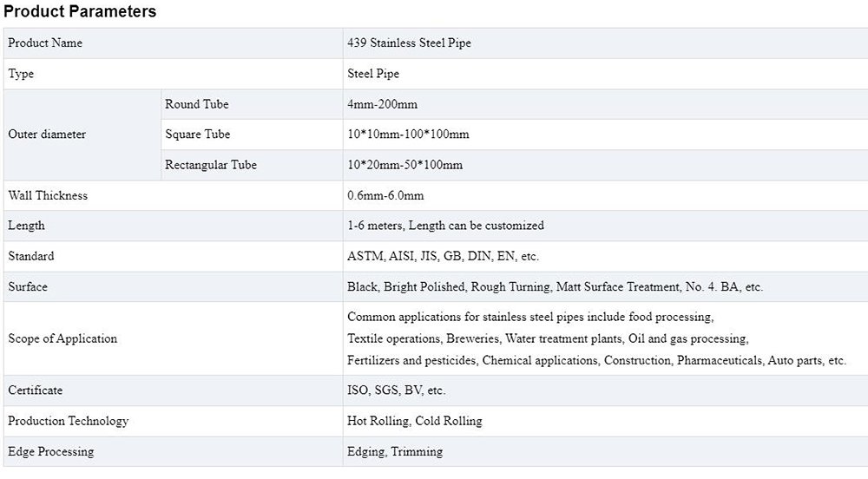This screenshot has width=868, height=479.
Task: Select the Scope of Application label
Action: [x=62, y=338]
